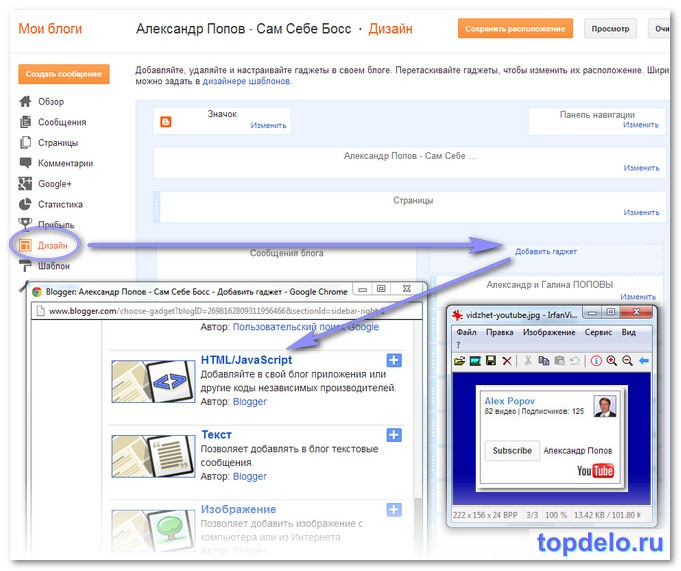Click the undo icon in IrfanView toolbar

(575, 361)
